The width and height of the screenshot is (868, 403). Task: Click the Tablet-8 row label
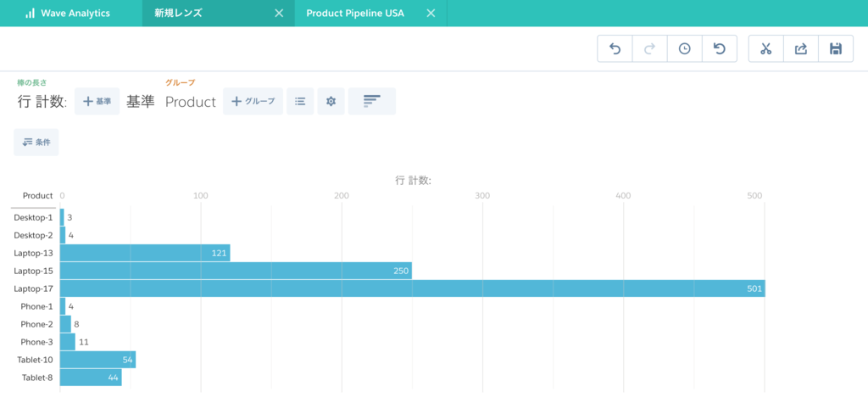37,378
